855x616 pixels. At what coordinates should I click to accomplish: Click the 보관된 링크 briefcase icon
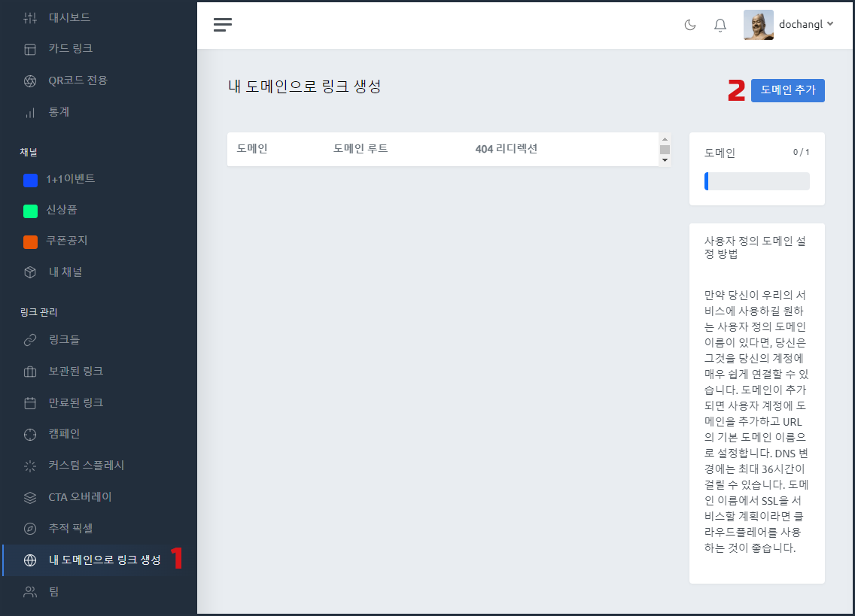30,372
